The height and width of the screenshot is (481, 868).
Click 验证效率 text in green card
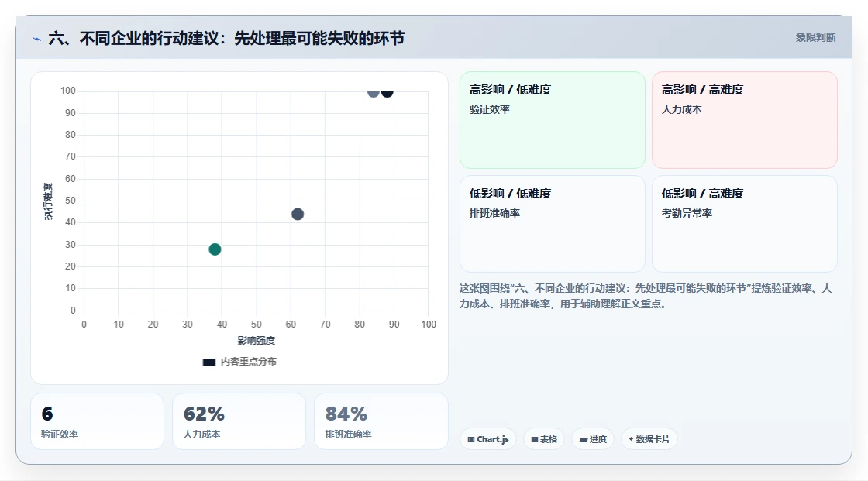click(489, 109)
